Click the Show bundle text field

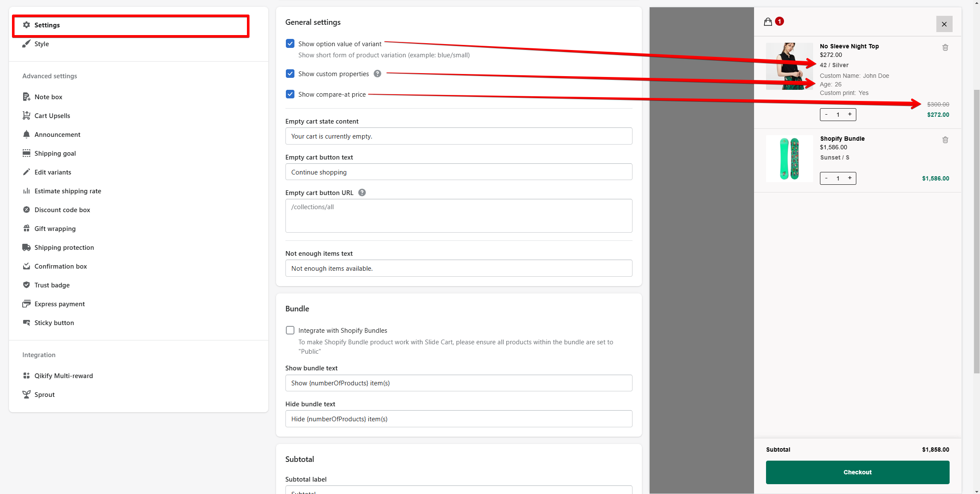(x=459, y=383)
